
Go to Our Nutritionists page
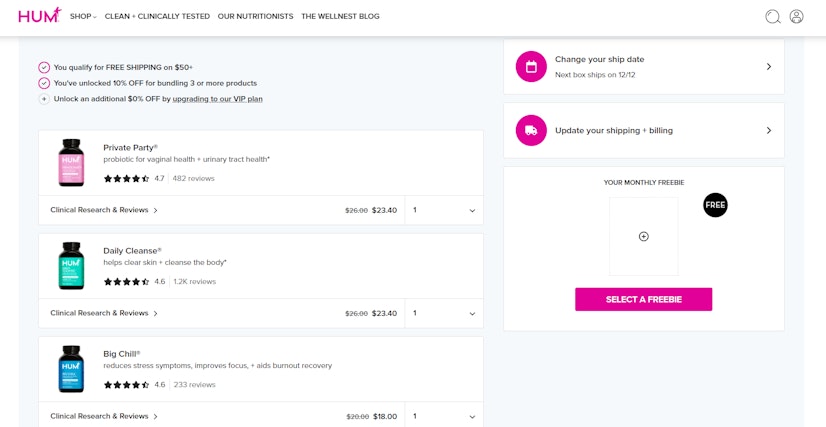pos(255,16)
